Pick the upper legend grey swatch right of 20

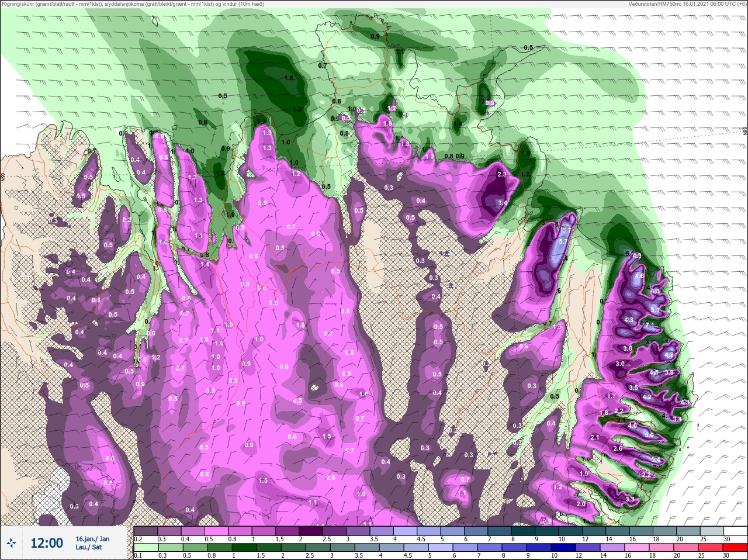[688, 531]
